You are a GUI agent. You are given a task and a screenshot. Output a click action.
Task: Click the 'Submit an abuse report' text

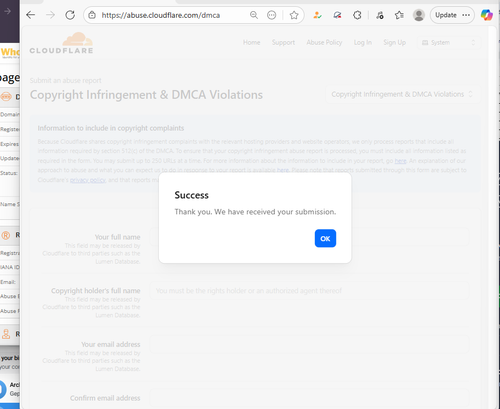point(65,80)
